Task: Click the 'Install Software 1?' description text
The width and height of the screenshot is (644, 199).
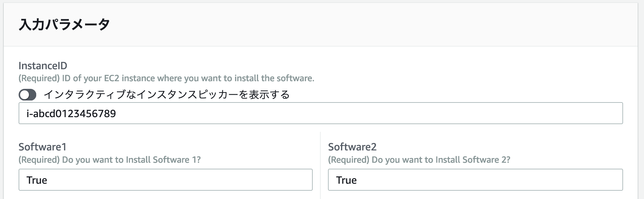Action: [110, 160]
